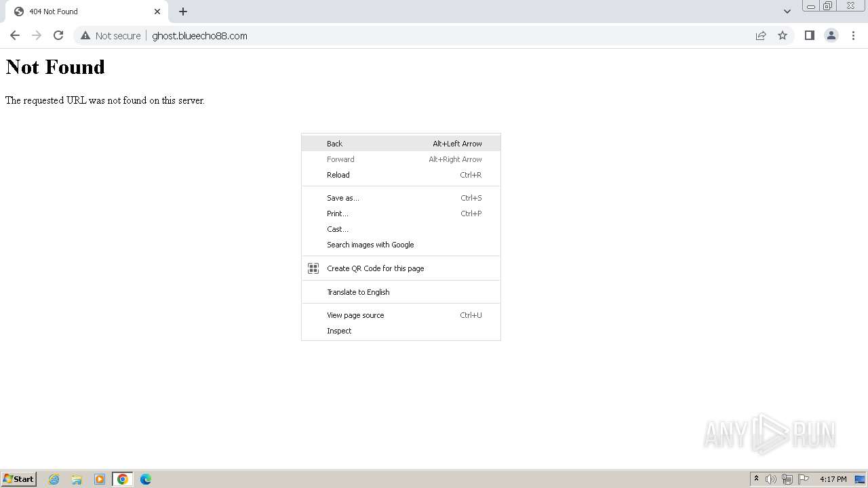Image resolution: width=868 pixels, height=488 pixels.
Task: Select Inspect from the context menu
Action: (401, 331)
